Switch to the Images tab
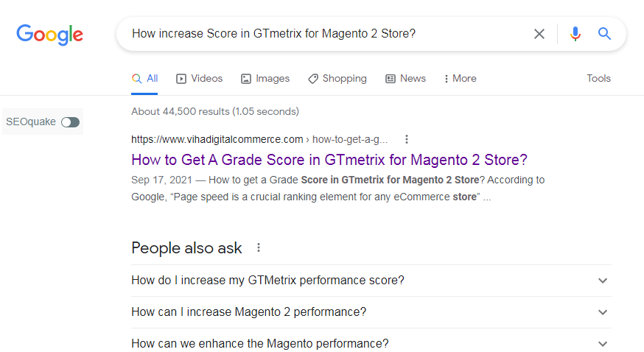 coord(265,78)
